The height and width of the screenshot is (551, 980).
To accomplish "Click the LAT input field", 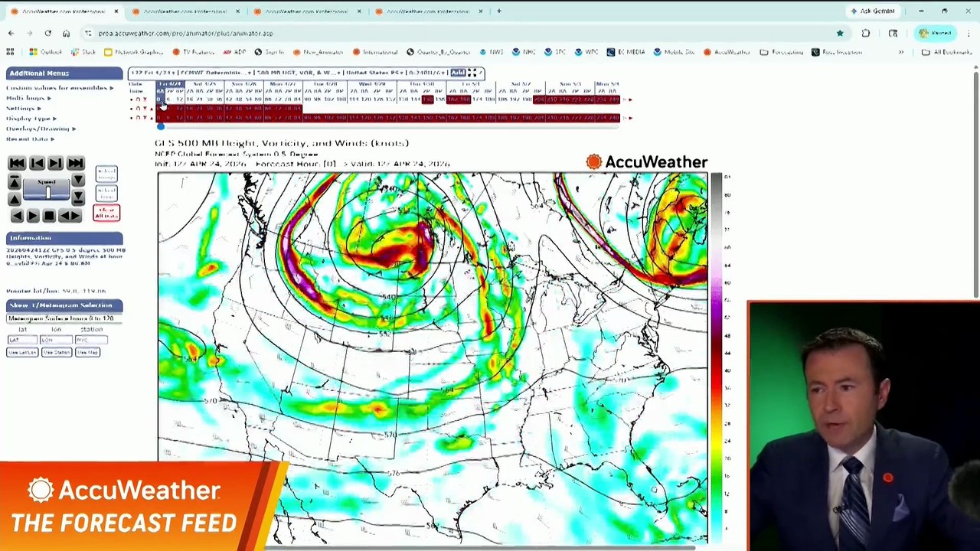I will coord(22,340).
